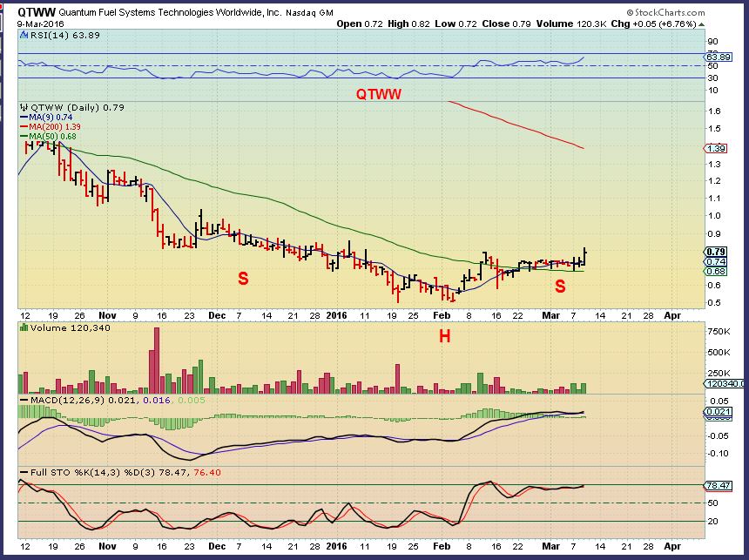The height and width of the screenshot is (560, 749).
Task: Click the Low 0.72 value in the header
Action: tap(455, 24)
